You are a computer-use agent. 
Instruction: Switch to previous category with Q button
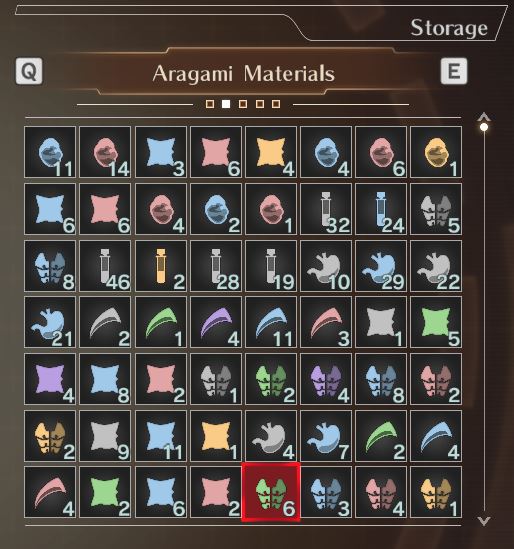pos(29,71)
